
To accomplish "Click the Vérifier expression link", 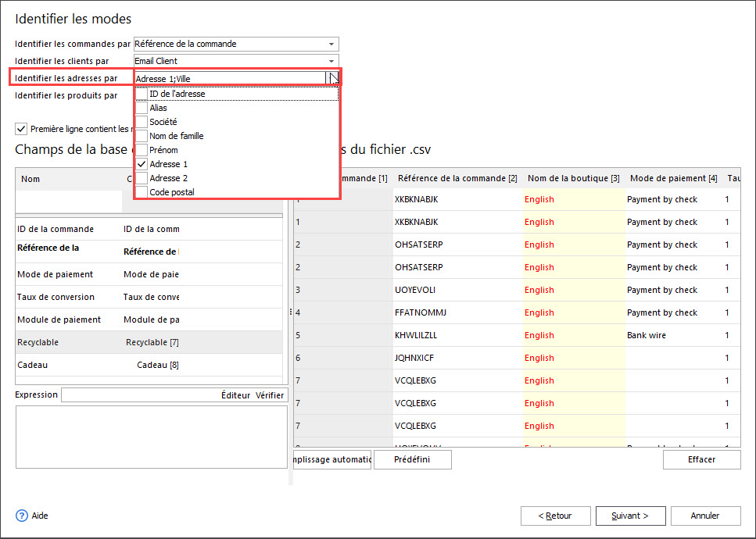I will point(270,395).
